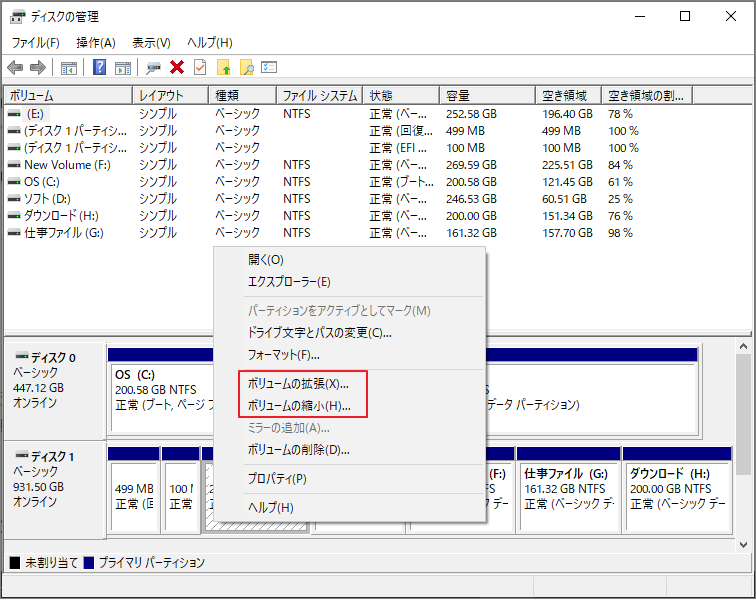Screen dimensions: 756x599
Task: Select ボリュームの削除(D)... menu entry
Action: pyautogui.click(x=350, y=450)
